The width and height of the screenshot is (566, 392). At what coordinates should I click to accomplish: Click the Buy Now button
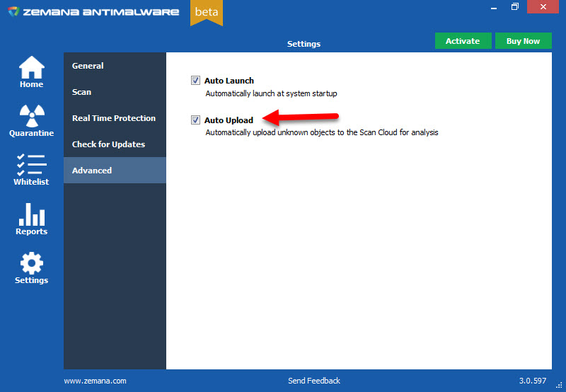(x=524, y=41)
